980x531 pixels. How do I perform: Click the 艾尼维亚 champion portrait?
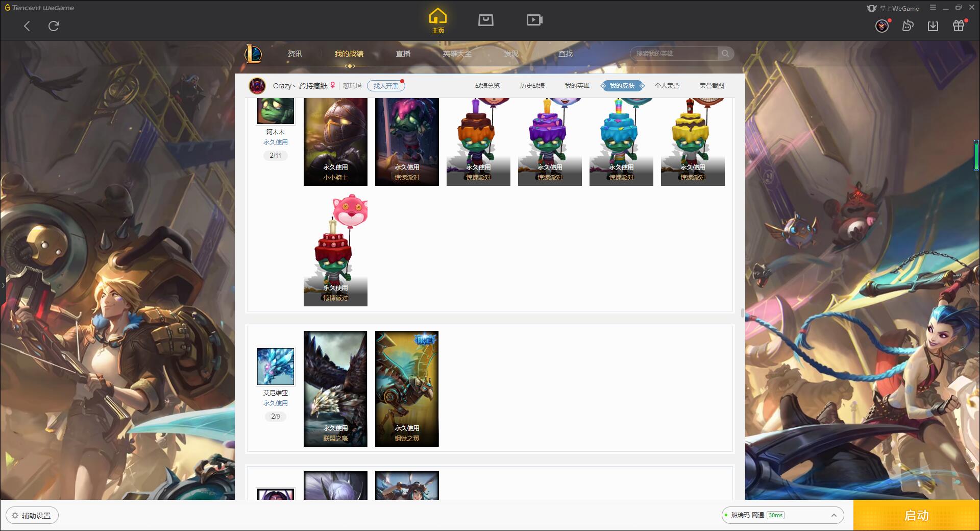(x=276, y=367)
